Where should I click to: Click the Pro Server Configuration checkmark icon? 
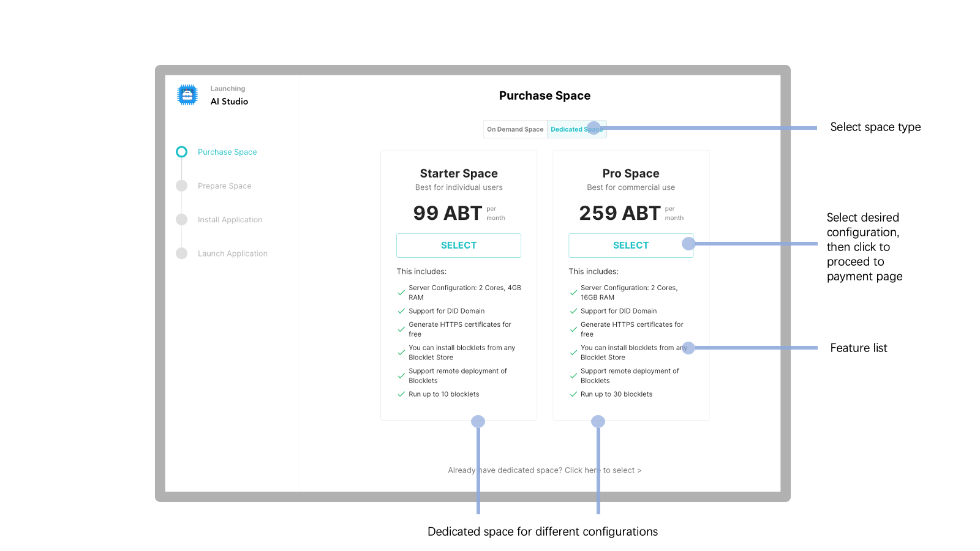(x=573, y=293)
